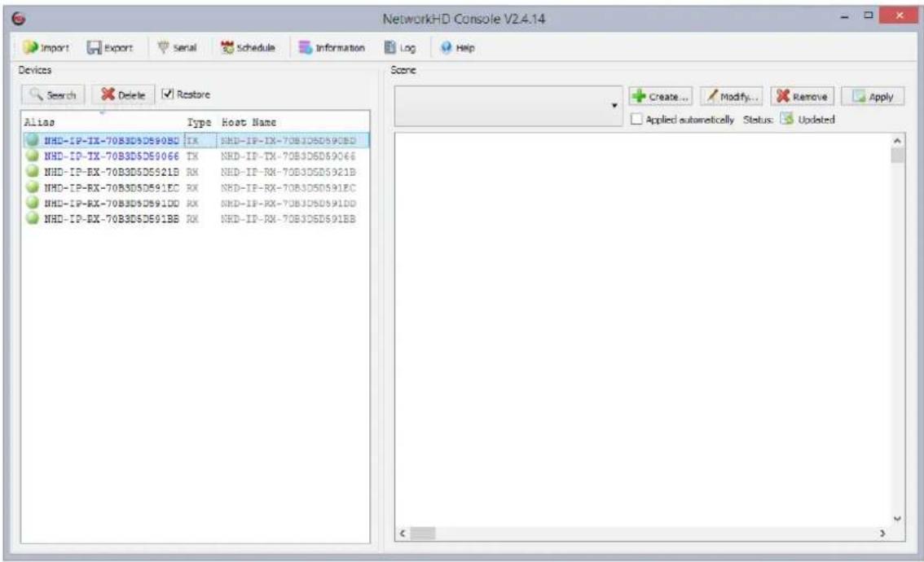Click the scene panel vertical scrollbar thumb
Image resolution: width=924 pixels, height=562 pixels.
(x=897, y=156)
